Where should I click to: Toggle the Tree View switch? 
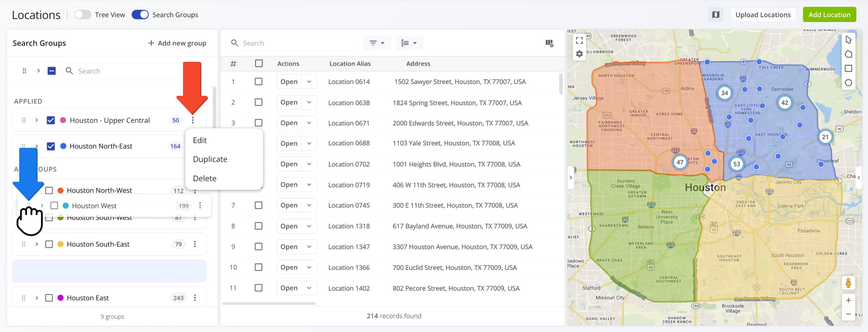83,15
